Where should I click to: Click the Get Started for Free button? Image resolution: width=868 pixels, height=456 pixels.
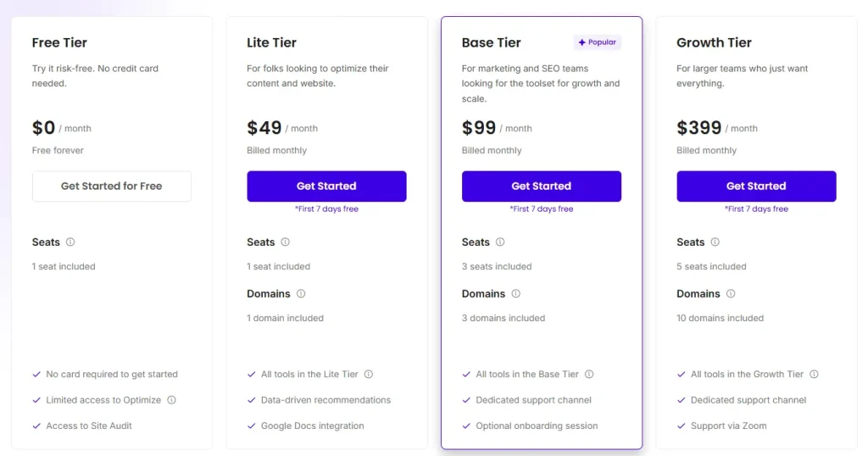[x=112, y=186]
